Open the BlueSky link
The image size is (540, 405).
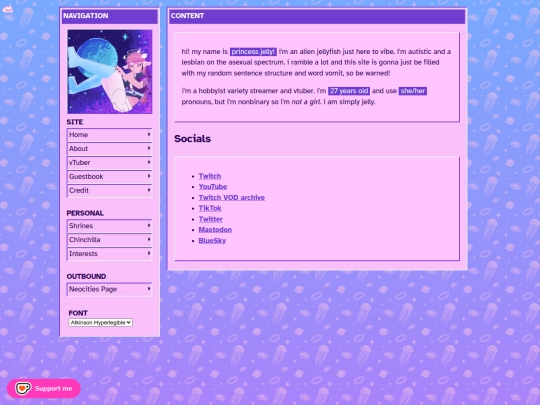coord(212,241)
